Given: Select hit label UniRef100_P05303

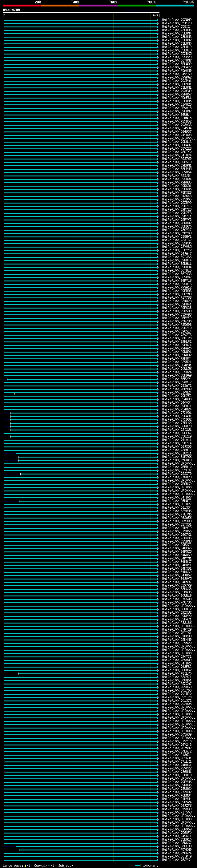Looking at the screenshot, I should 176,521.
